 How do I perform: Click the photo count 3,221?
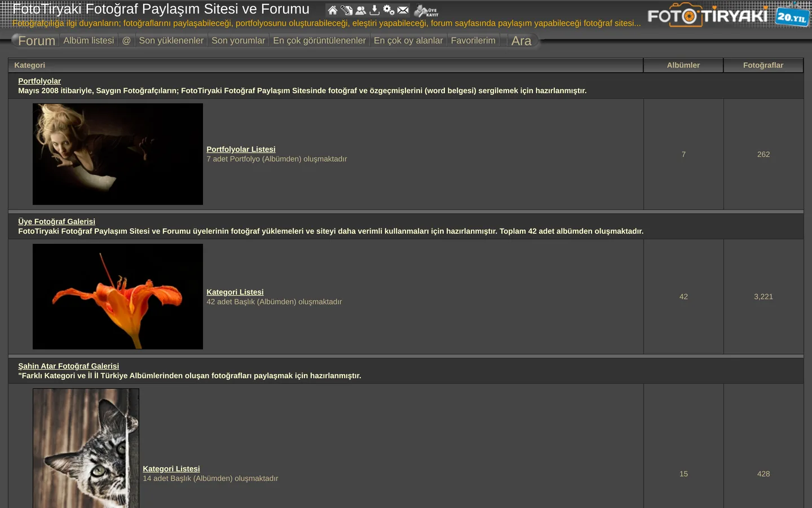click(764, 296)
